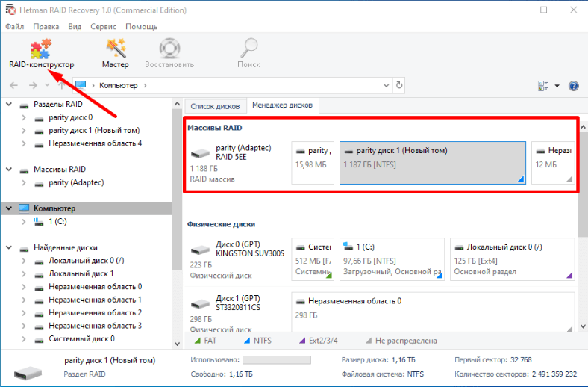Expand Неразмеченная область 4 node
Image resolution: width=588 pixels, height=387 pixels.
pos(24,143)
